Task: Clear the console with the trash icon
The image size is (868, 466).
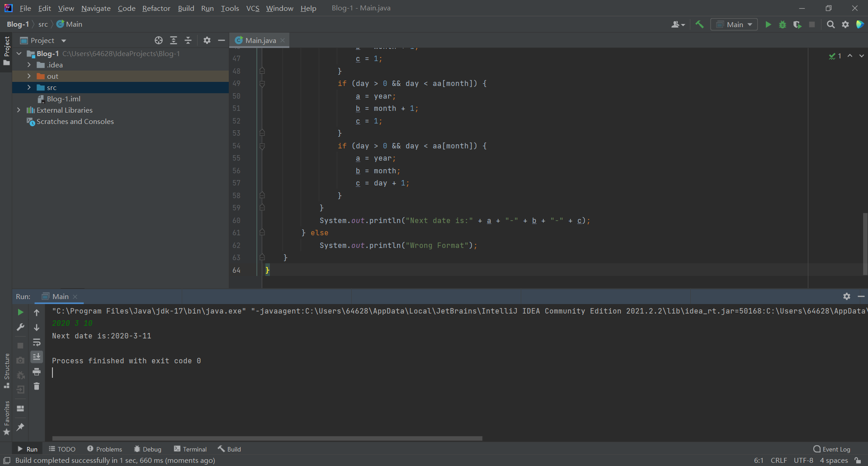Action: pos(37,386)
